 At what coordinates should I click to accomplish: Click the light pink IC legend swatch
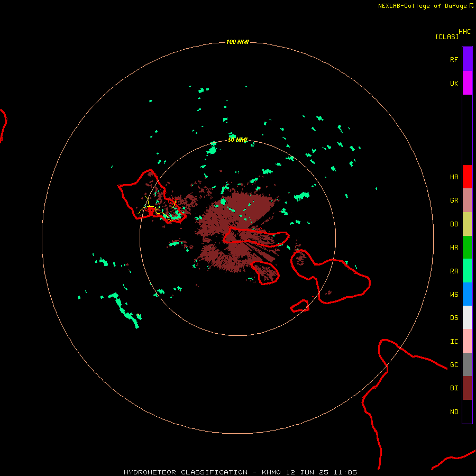click(467, 341)
